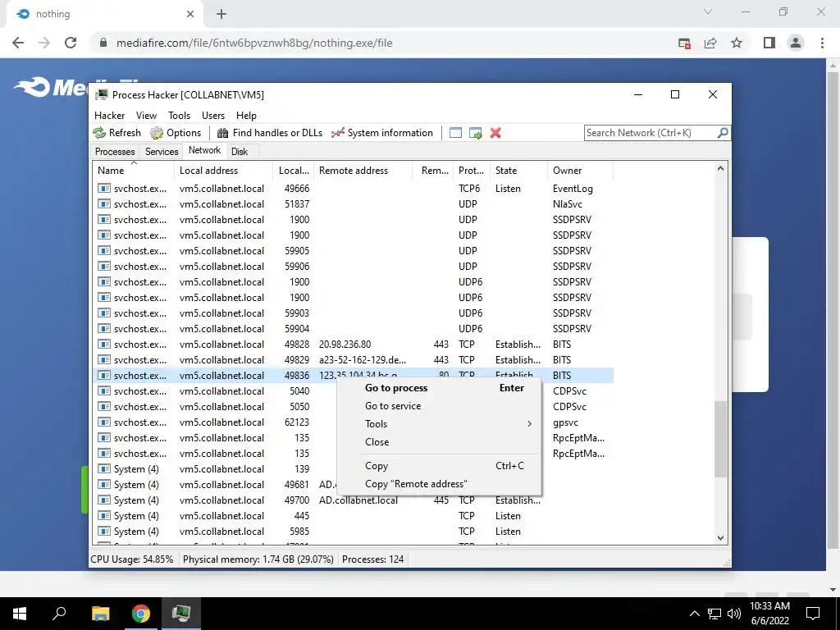Show hidden tray icons chevron
Screen dimensions: 840x630
point(694,614)
